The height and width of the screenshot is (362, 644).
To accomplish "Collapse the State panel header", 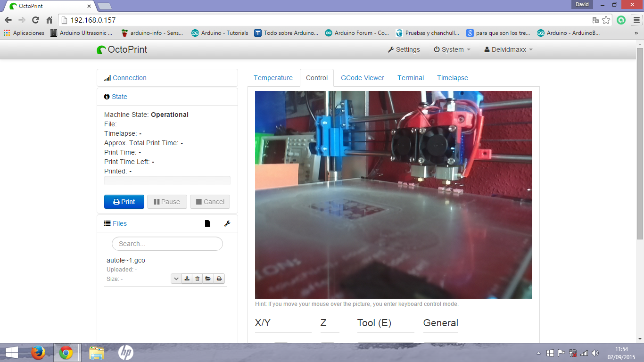I will tap(119, 97).
